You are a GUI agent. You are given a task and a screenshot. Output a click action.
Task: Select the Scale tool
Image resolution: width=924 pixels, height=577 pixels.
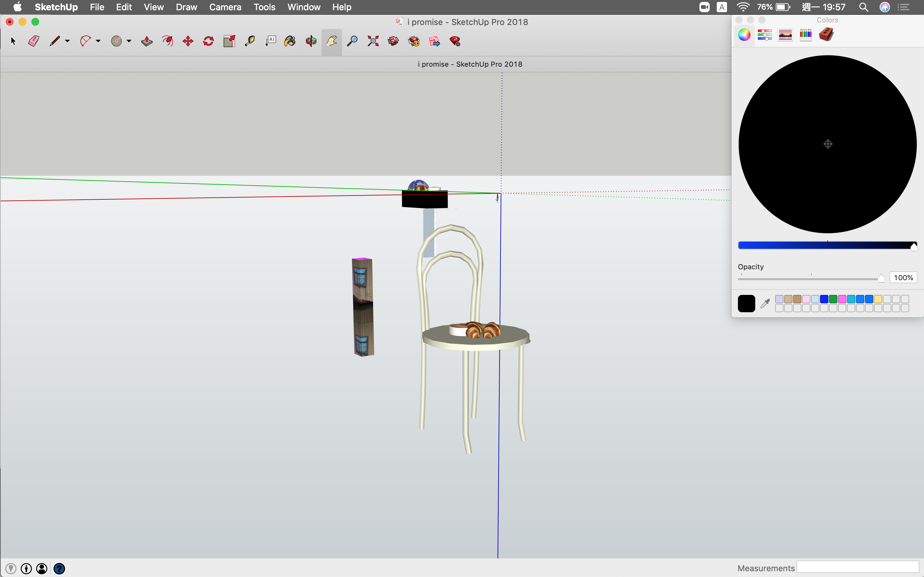229,41
